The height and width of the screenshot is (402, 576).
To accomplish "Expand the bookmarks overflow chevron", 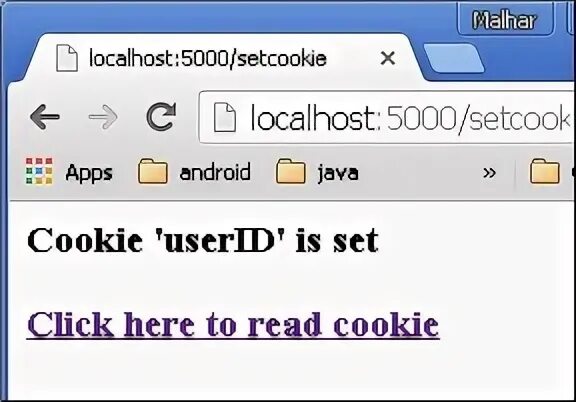I will 489,172.
